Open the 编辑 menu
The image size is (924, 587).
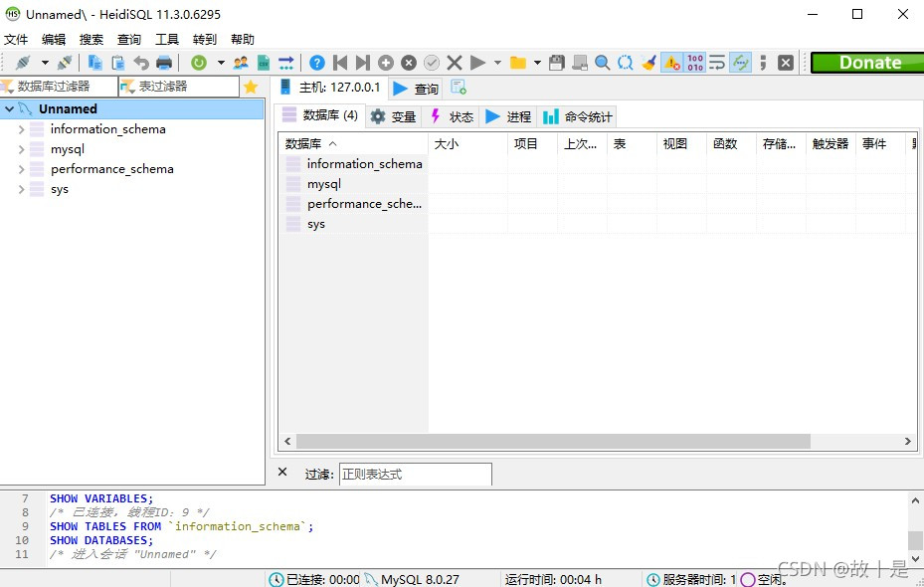tap(54, 40)
